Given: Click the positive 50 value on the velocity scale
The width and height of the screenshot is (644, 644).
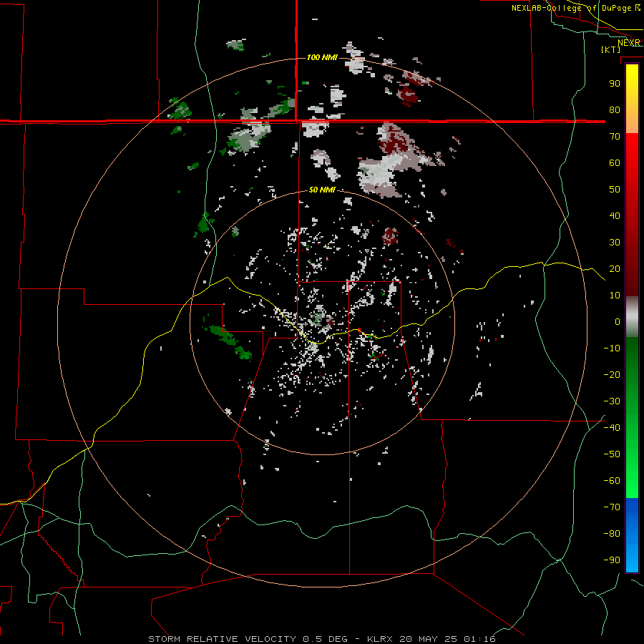Looking at the screenshot, I should [x=615, y=190].
